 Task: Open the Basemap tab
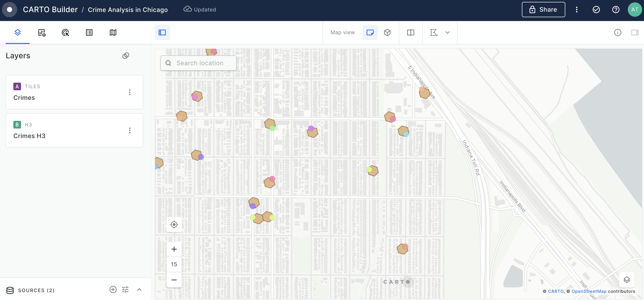[x=113, y=32]
